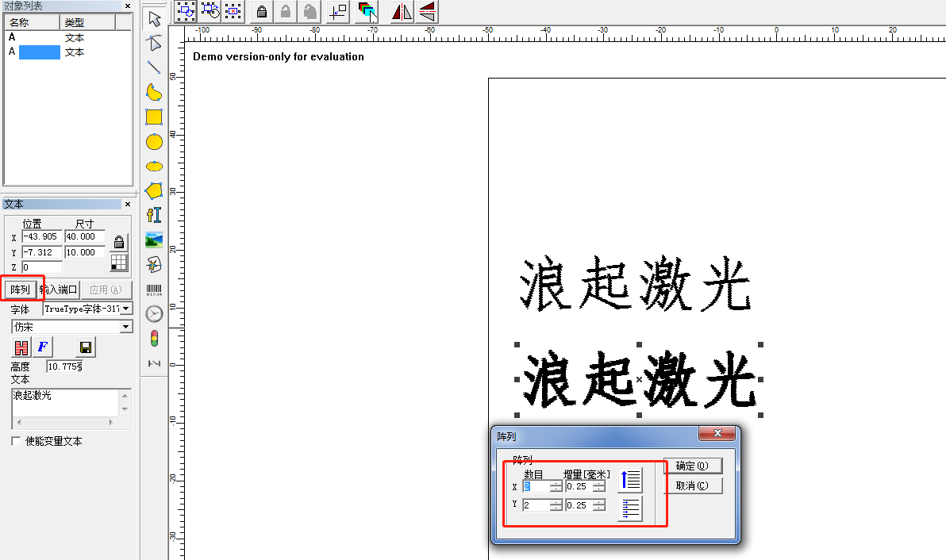Select the Line drawing tool

pyautogui.click(x=153, y=67)
